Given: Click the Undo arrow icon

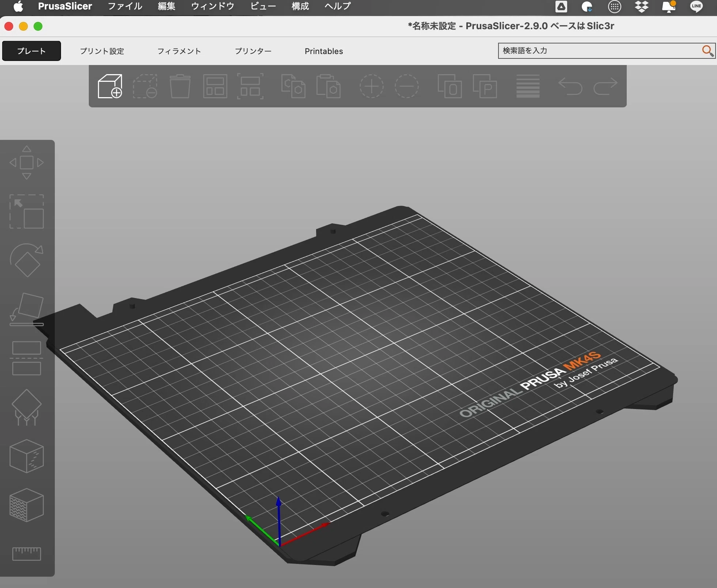Looking at the screenshot, I should point(570,86).
